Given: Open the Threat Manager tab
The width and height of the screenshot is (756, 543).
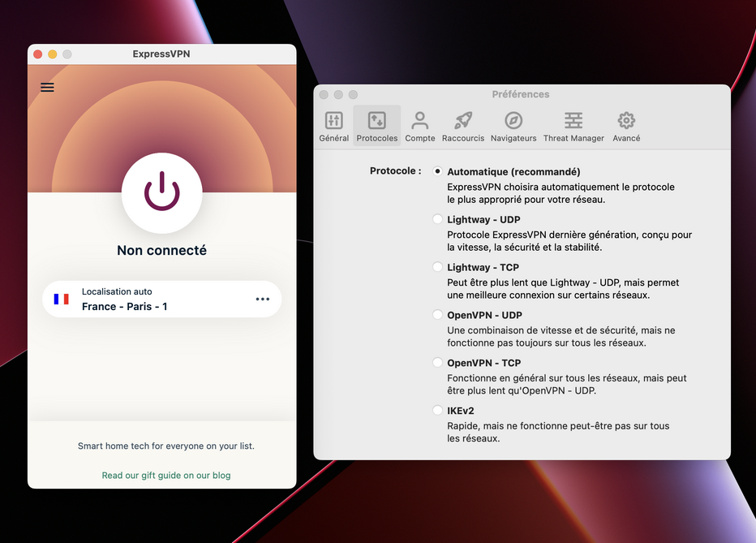Looking at the screenshot, I should (x=573, y=127).
